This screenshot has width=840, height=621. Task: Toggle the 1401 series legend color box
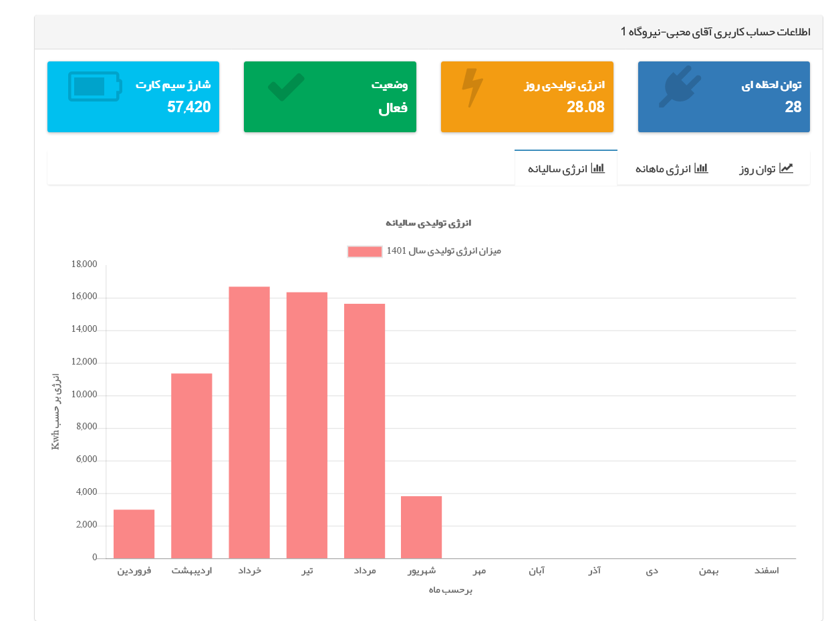[365, 252]
